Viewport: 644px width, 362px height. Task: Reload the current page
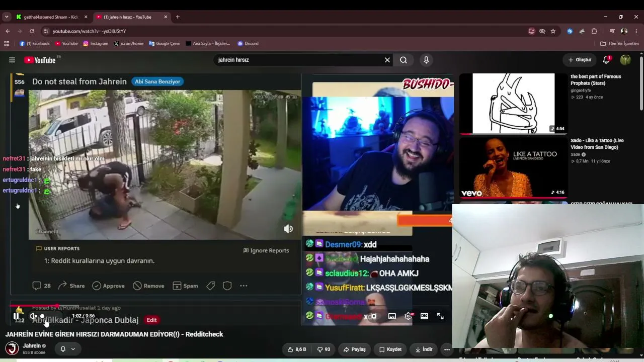tap(32, 31)
